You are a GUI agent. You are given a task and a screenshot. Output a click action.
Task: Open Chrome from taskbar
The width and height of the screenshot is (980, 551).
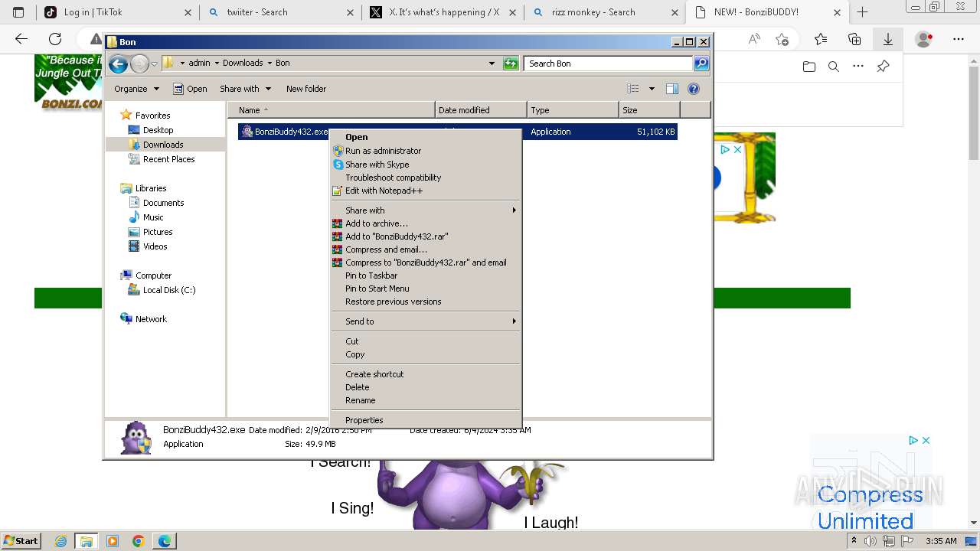(x=139, y=541)
